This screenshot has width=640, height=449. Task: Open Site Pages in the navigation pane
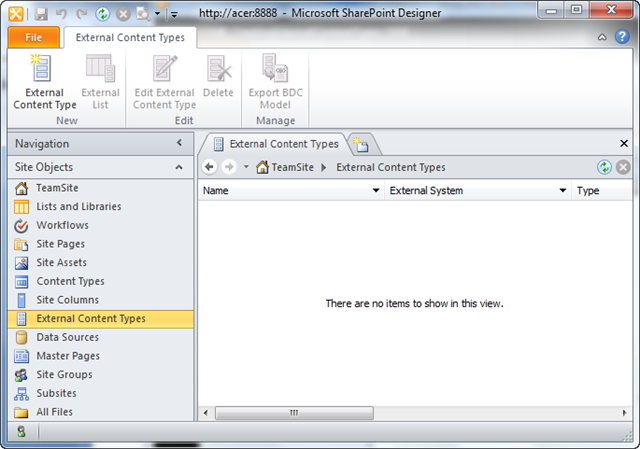(x=100, y=244)
